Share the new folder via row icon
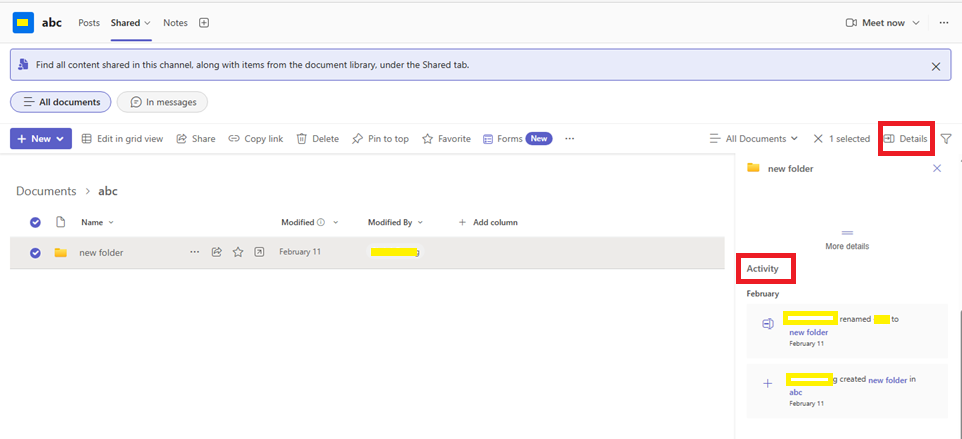 pyautogui.click(x=217, y=252)
